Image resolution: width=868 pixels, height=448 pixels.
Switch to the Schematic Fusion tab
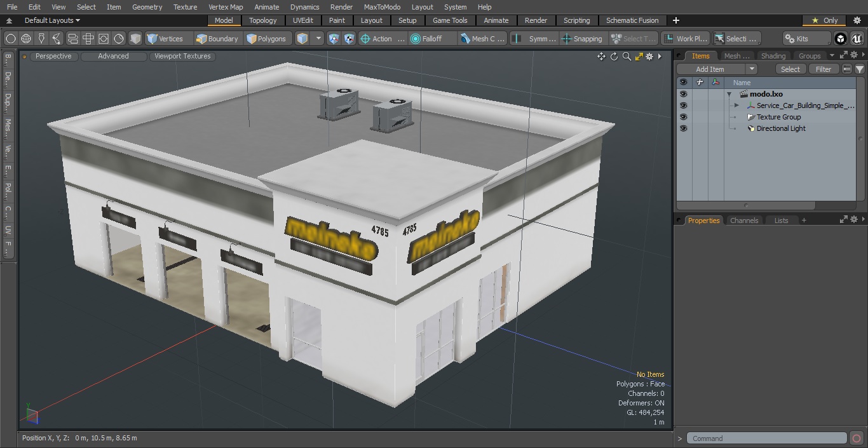632,20
